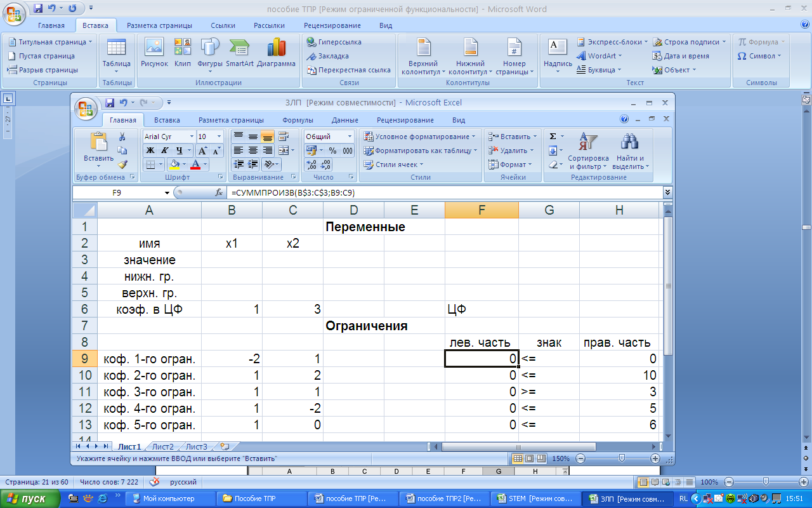Switch to sheet Лист2
Image resolution: width=812 pixels, height=508 pixels.
[163, 446]
